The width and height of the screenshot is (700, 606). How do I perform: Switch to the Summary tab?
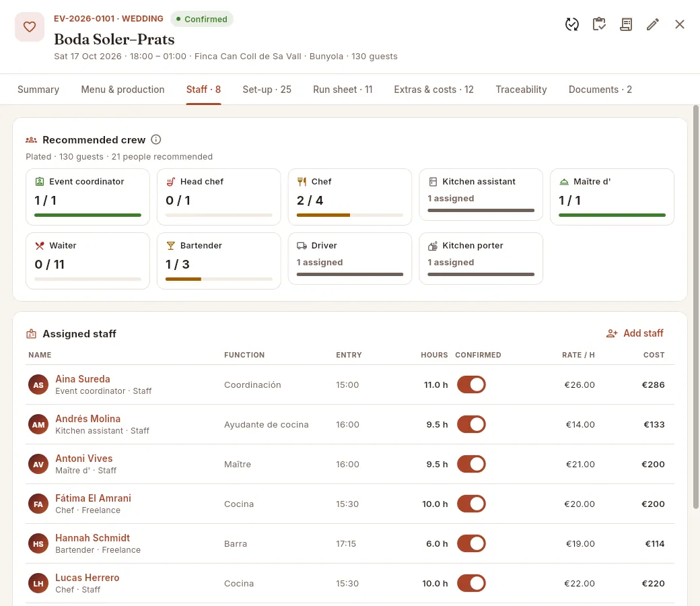(38, 90)
